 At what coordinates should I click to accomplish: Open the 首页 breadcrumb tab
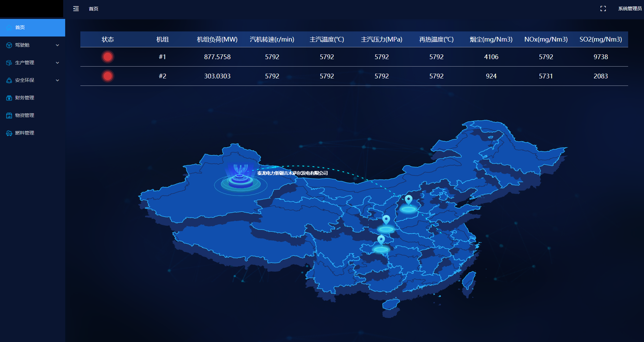pos(93,9)
